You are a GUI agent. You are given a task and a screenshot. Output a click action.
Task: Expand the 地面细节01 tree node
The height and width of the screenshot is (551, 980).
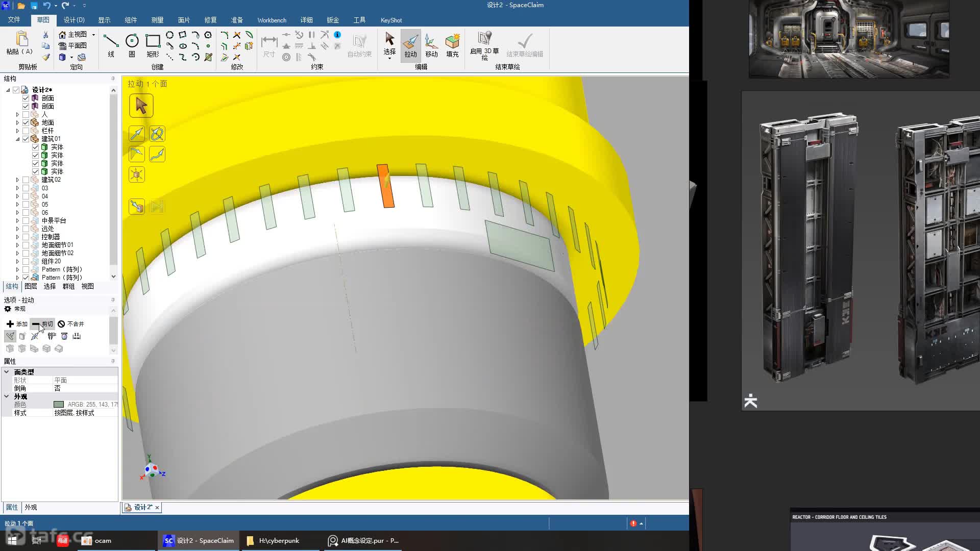coord(17,245)
